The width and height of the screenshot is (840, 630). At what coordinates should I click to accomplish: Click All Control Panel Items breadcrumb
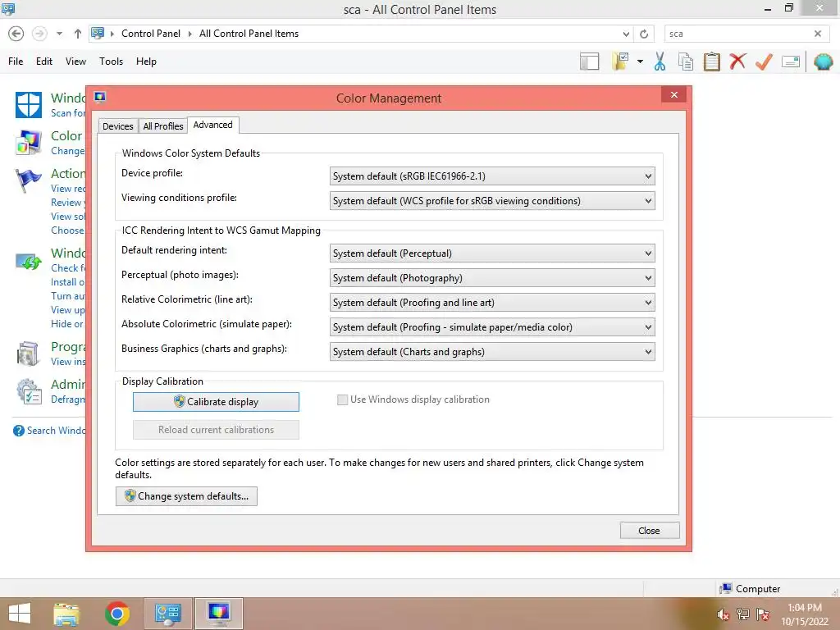[x=249, y=34]
